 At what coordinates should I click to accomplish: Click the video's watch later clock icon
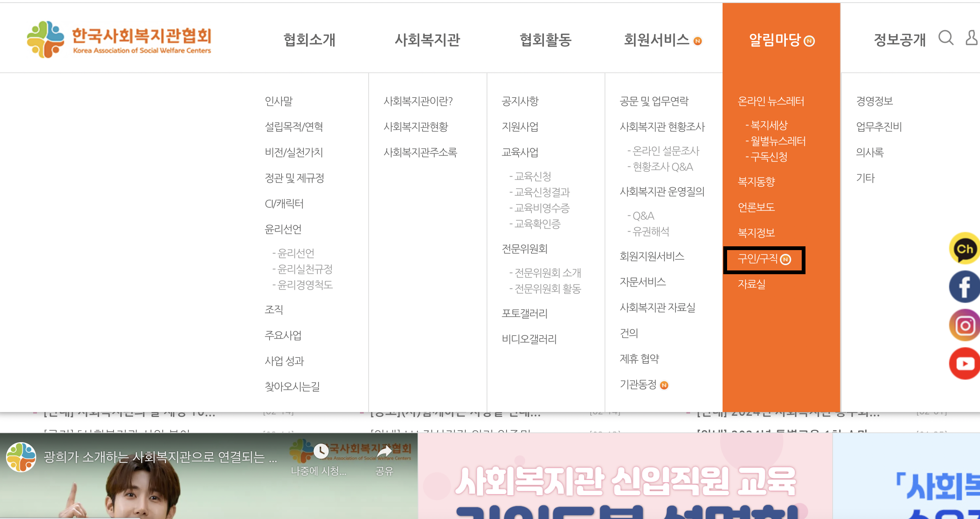coord(321,451)
